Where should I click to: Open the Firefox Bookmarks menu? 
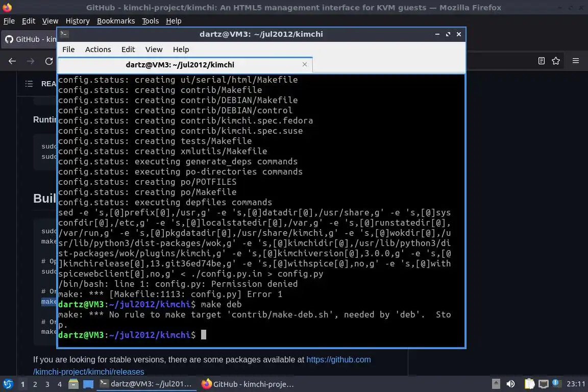(x=116, y=21)
